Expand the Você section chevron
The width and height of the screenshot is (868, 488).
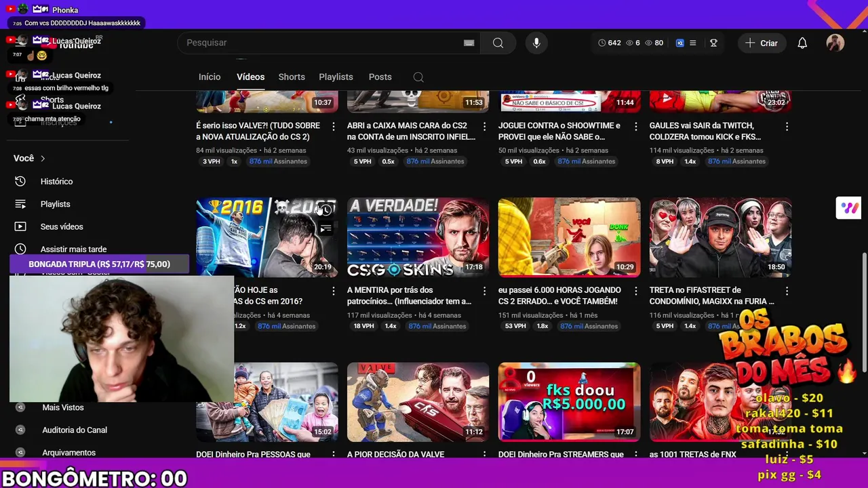[43, 159]
